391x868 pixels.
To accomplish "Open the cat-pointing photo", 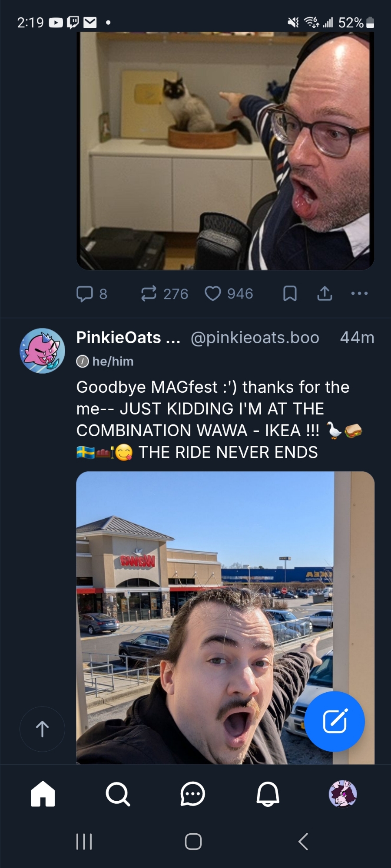I will [x=225, y=152].
